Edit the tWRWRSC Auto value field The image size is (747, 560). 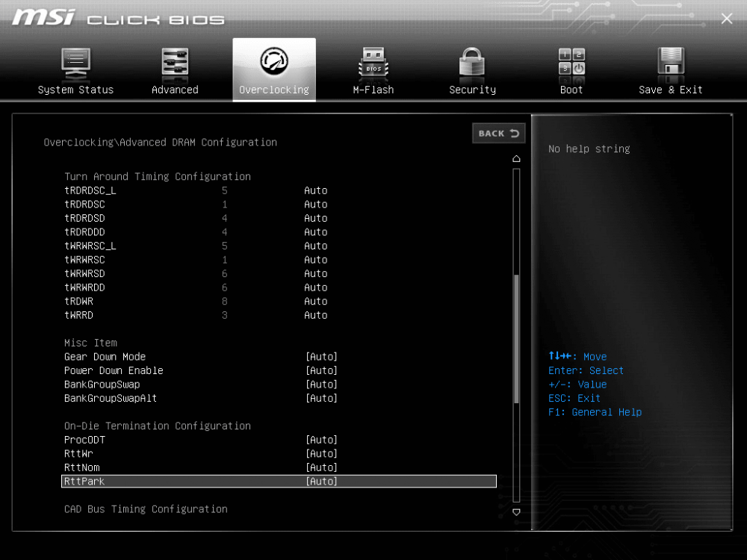(316, 260)
